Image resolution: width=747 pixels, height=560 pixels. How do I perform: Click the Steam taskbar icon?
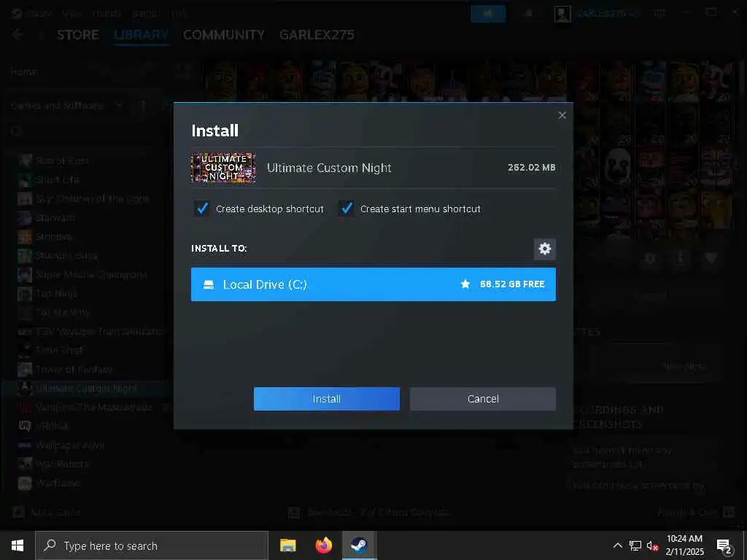[x=359, y=545]
